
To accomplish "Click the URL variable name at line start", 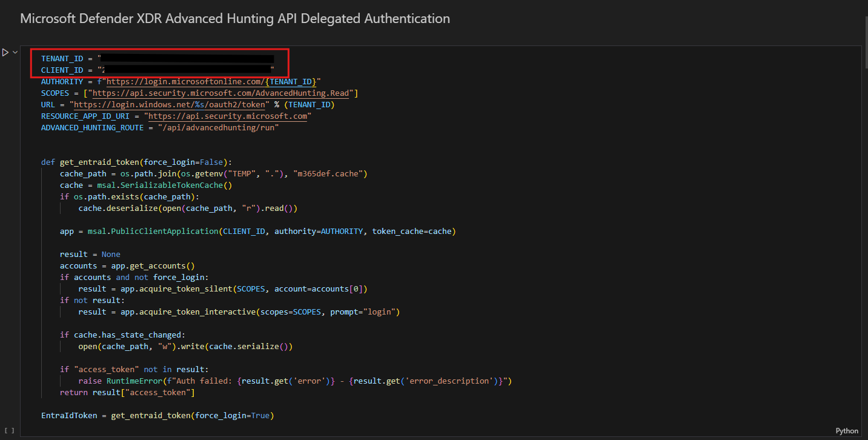I will pyautogui.click(x=48, y=105).
